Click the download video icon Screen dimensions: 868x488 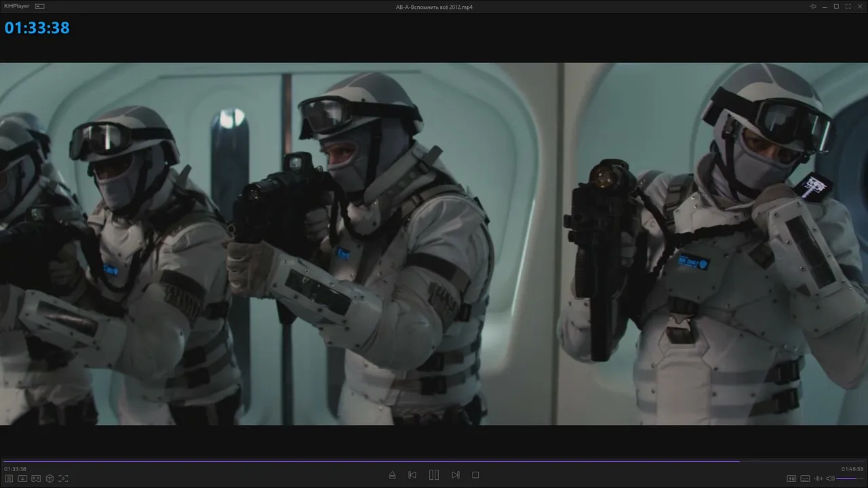click(x=22, y=479)
